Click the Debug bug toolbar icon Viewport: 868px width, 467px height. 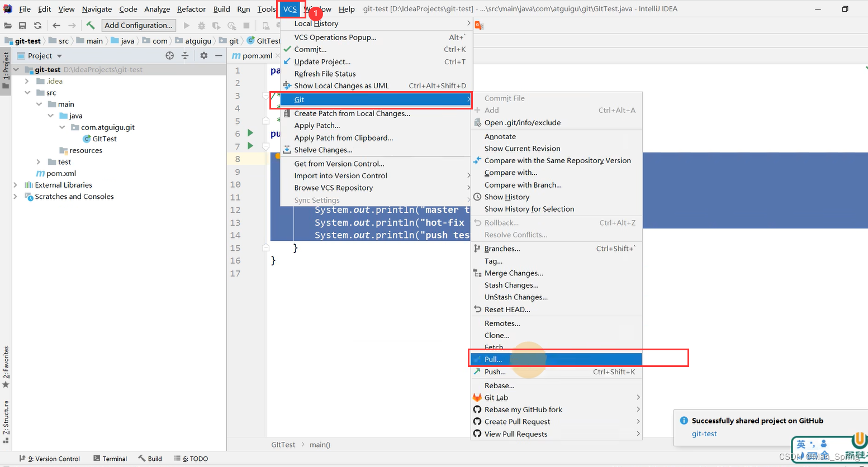point(201,25)
